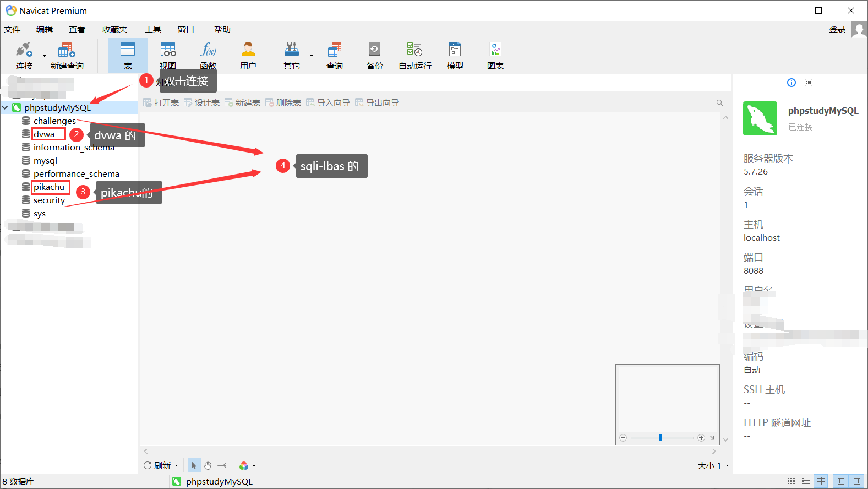
Task: Select the pointer arrow tool at bottom
Action: pyautogui.click(x=194, y=465)
